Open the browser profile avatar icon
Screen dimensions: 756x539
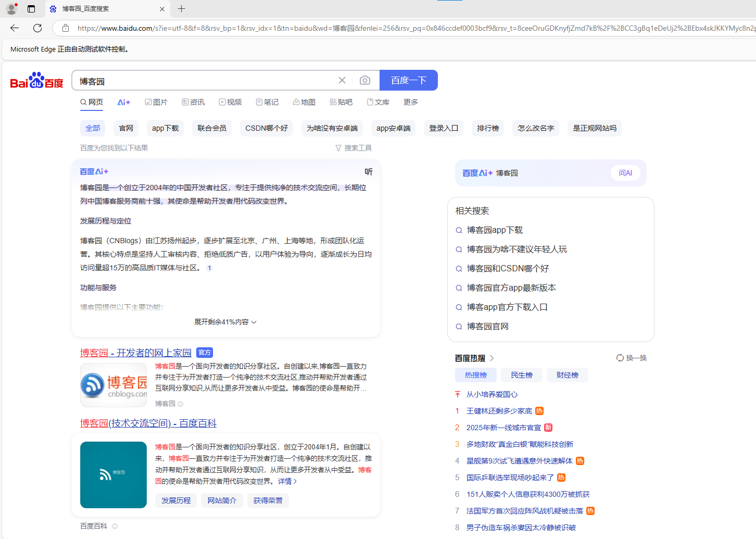pyautogui.click(x=11, y=9)
